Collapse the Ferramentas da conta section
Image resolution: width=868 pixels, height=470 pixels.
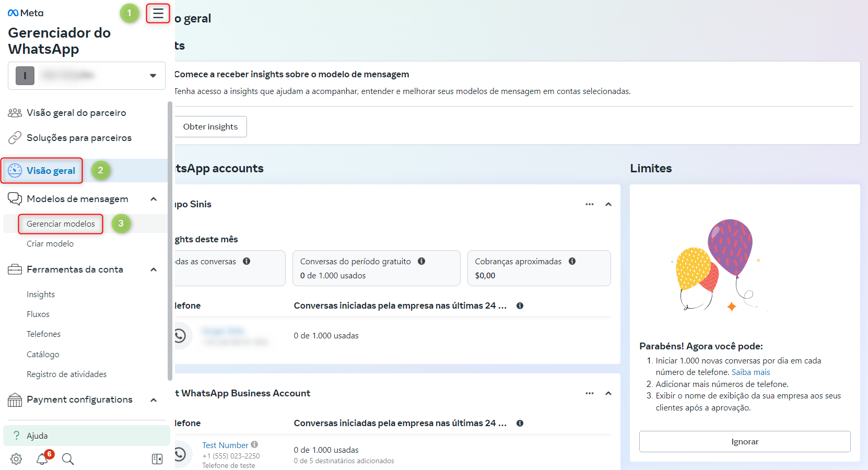tap(154, 269)
